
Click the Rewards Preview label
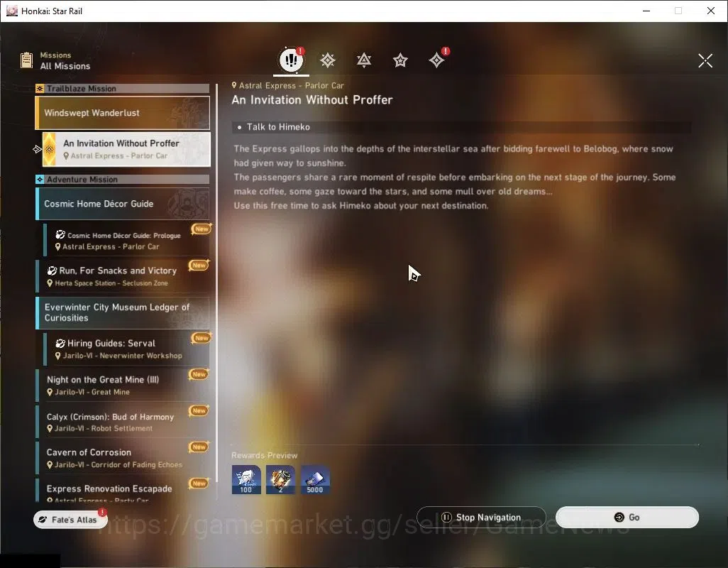point(264,455)
